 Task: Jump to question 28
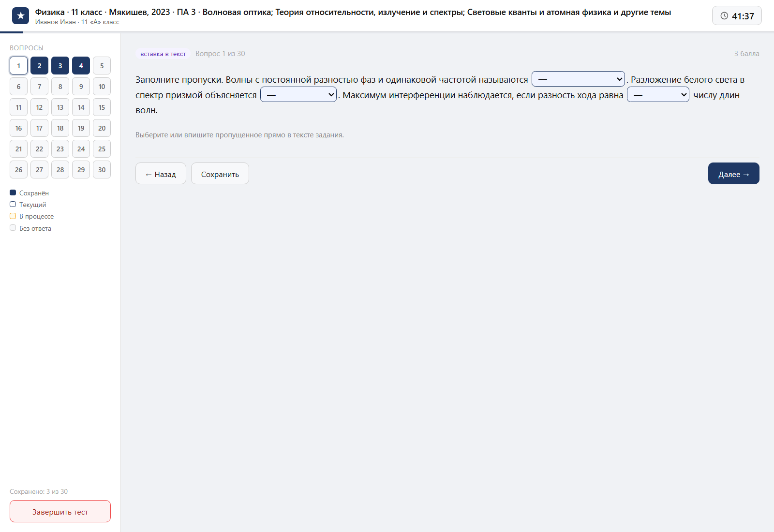(60, 170)
